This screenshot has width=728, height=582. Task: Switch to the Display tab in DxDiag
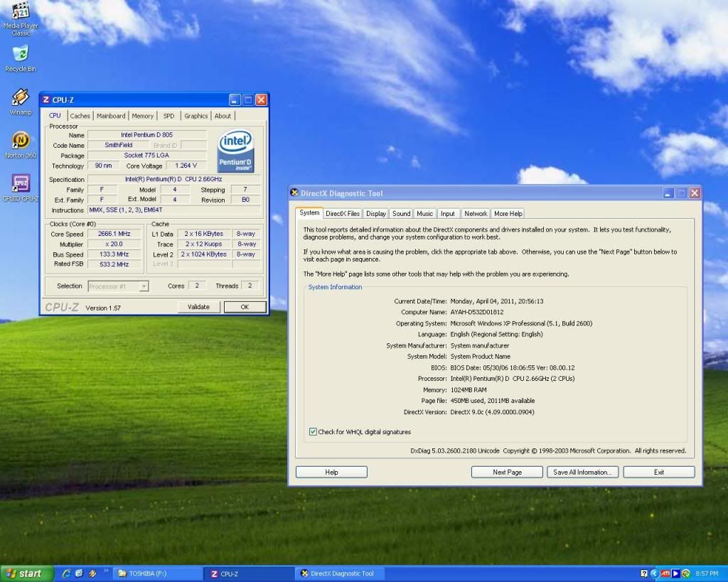tap(376, 213)
